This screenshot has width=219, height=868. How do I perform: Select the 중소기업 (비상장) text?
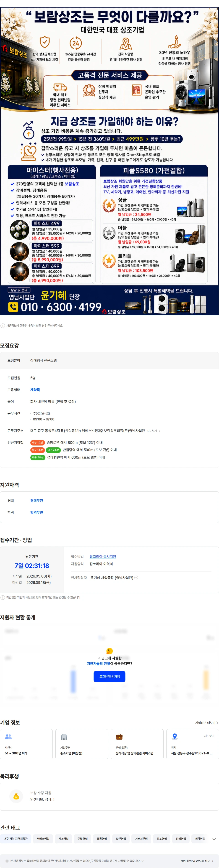tap(71, 753)
